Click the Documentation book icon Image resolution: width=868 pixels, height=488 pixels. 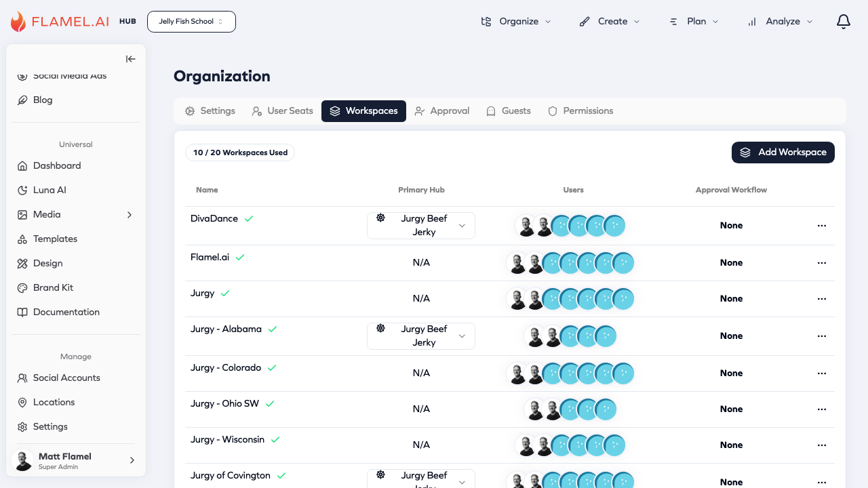tap(22, 312)
